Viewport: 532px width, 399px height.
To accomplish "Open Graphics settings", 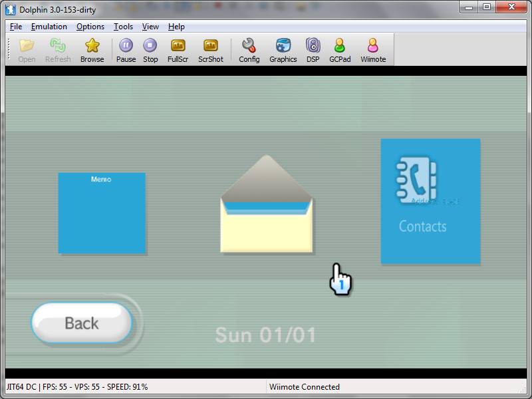I will pyautogui.click(x=283, y=49).
